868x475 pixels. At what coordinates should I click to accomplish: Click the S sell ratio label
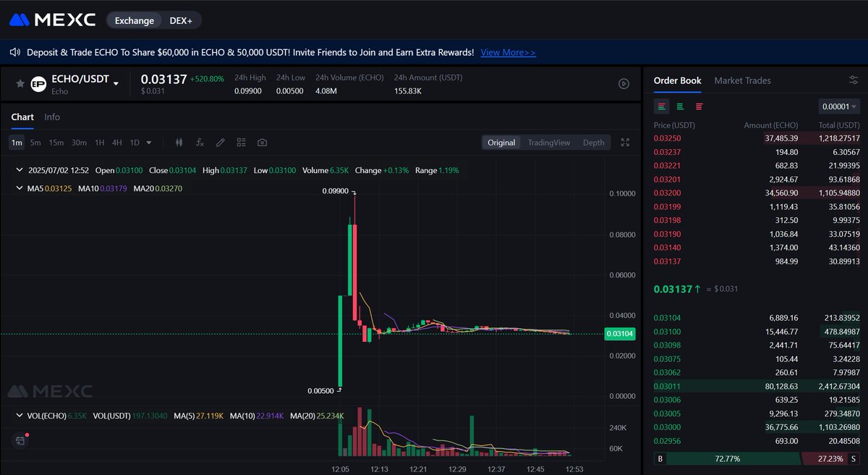854,458
